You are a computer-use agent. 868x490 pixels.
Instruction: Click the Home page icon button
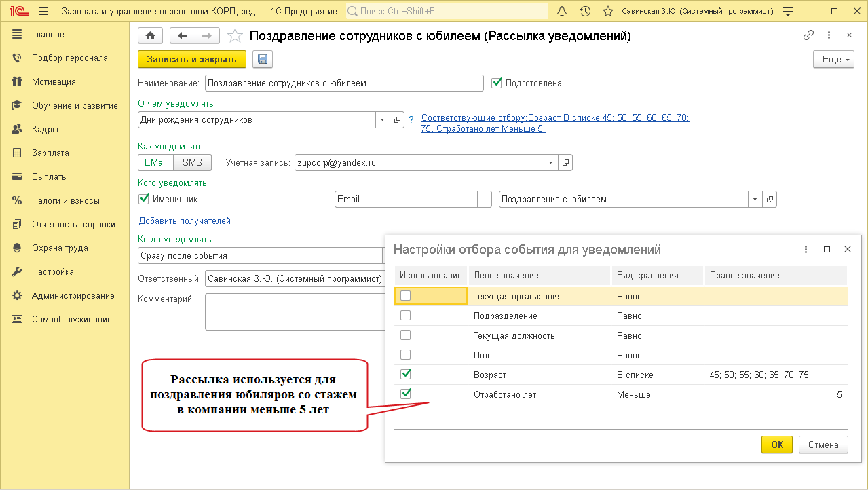coord(150,36)
